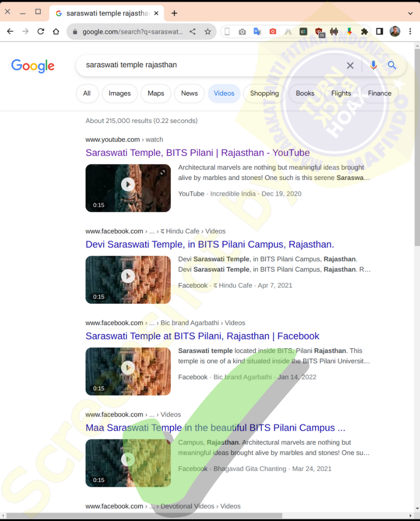Open a new tab with the plus button

click(174, 14)
